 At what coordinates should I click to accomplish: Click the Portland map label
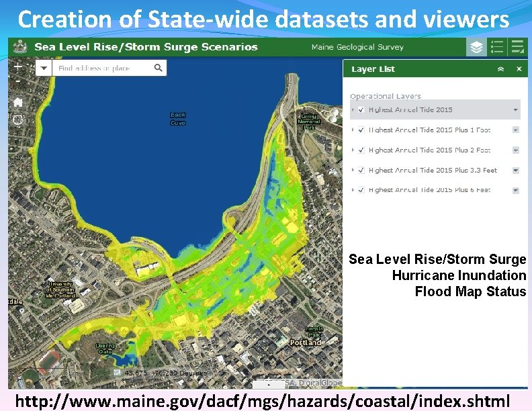click(305, 342)
